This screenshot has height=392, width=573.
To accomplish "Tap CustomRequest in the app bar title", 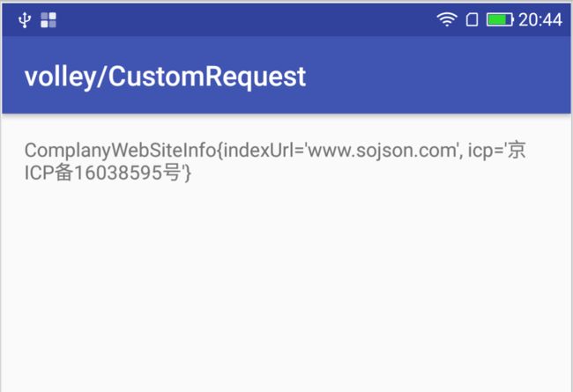I will 207,77.
